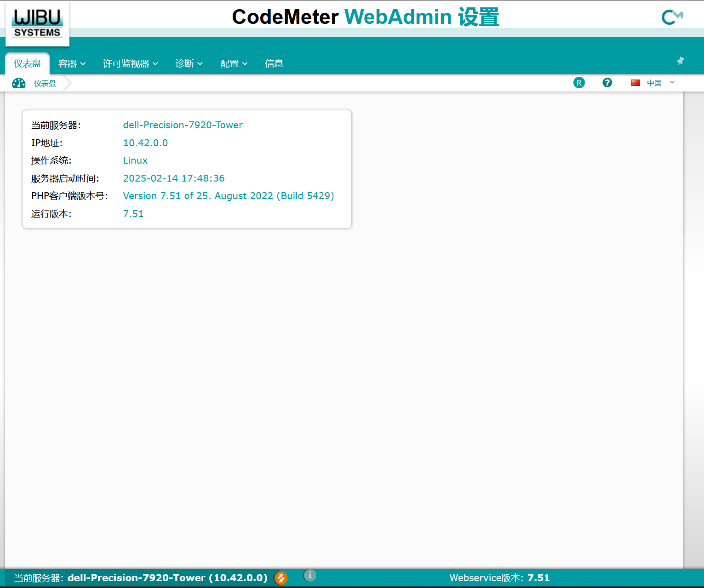Open the 中国 language dropdown
The width and height of the screenshot is (704, 588).
[653, 83]
